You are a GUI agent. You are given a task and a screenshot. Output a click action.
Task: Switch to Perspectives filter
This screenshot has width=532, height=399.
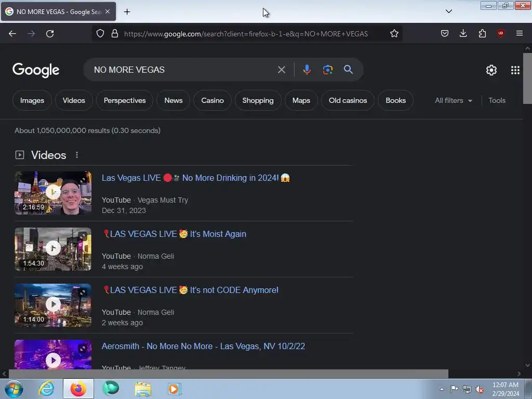pos(125,100)
